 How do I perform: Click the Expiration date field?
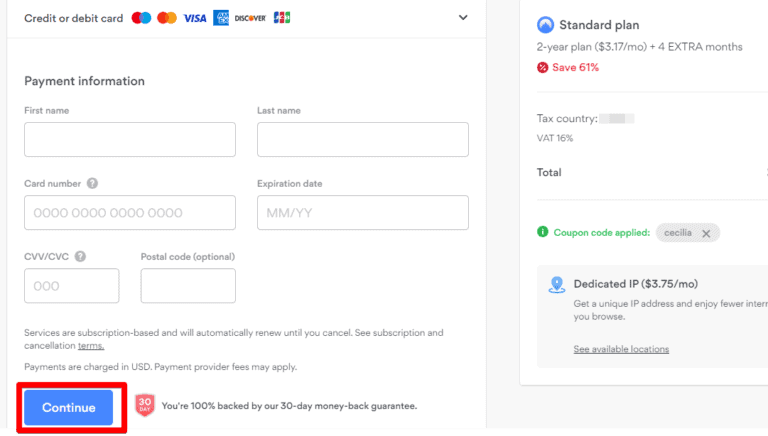click(x=362, y=212)
